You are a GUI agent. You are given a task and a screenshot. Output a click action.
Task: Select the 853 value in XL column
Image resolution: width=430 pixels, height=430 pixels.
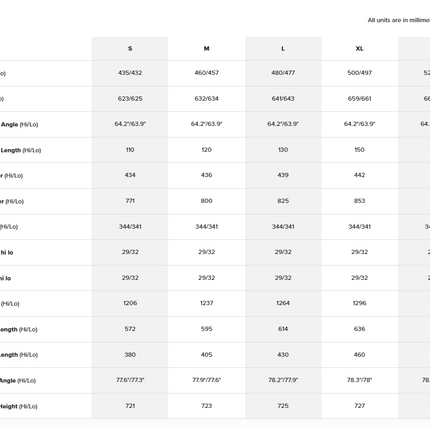(359, 201)
